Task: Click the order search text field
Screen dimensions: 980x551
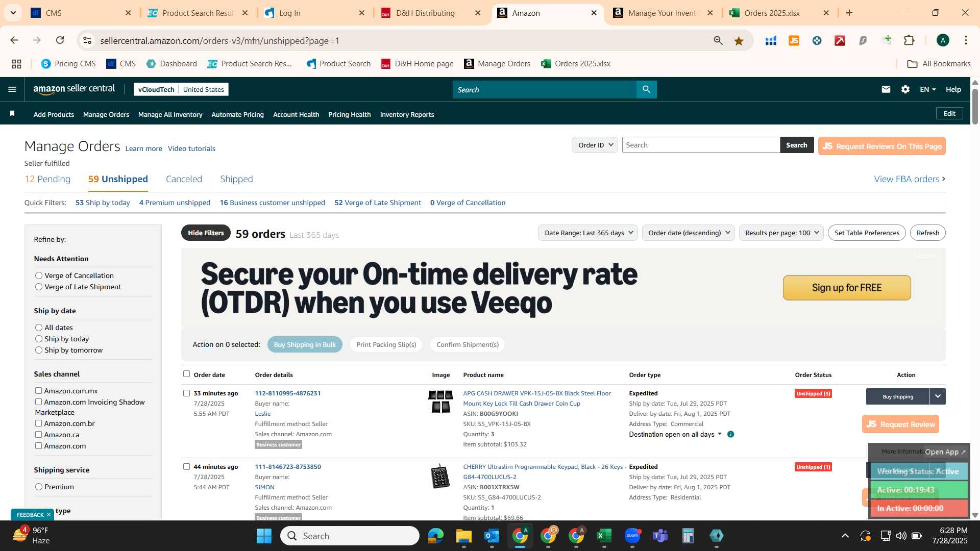Action: click(701, 145)
